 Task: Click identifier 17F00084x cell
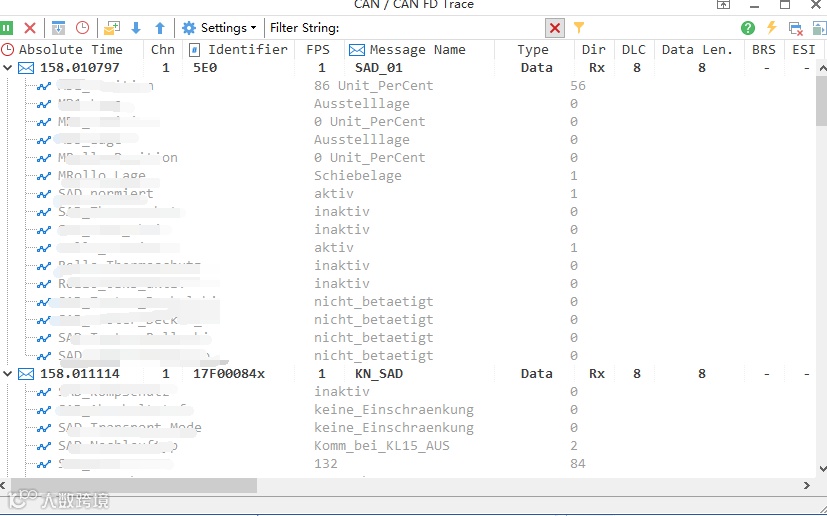[x=229, y=374]
